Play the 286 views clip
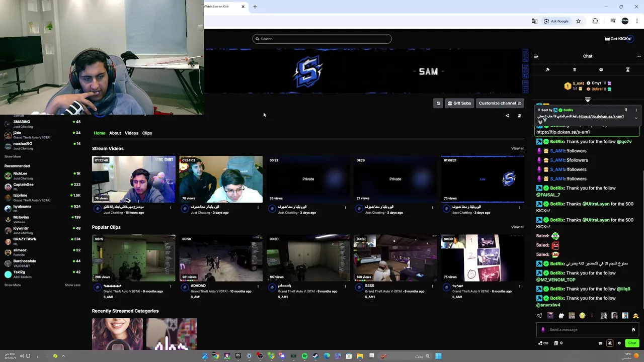This screenshot has height=362, width=644. point(133,258)
